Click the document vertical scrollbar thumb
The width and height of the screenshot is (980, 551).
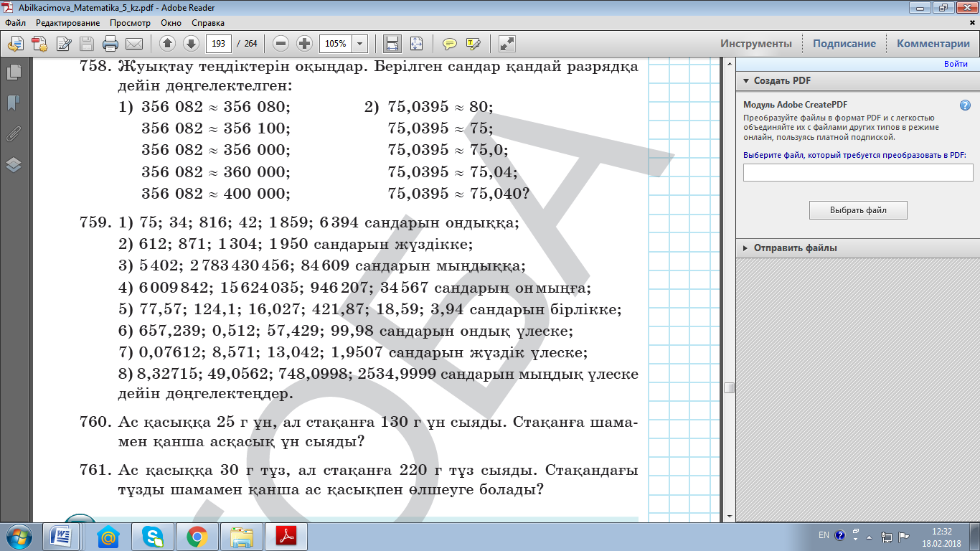tap(729, 387)
